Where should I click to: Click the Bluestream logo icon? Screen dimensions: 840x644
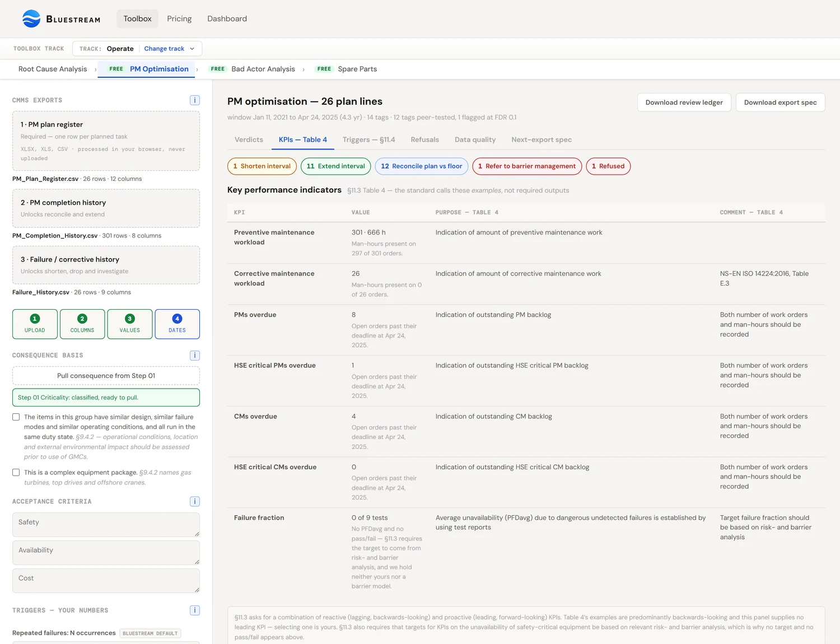pyautogui.click(x=31, y=18)
